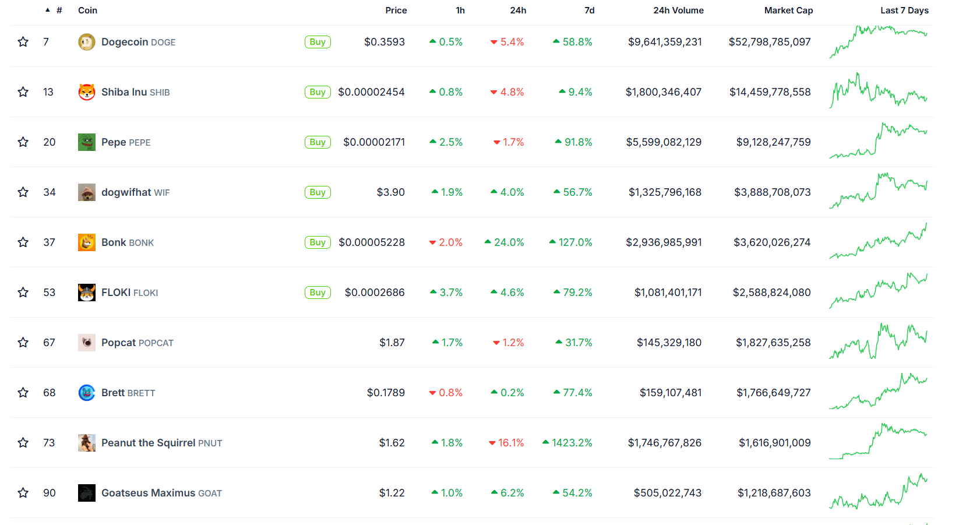
Task: Sort table by Market Cap header
Action: point(788,10)
